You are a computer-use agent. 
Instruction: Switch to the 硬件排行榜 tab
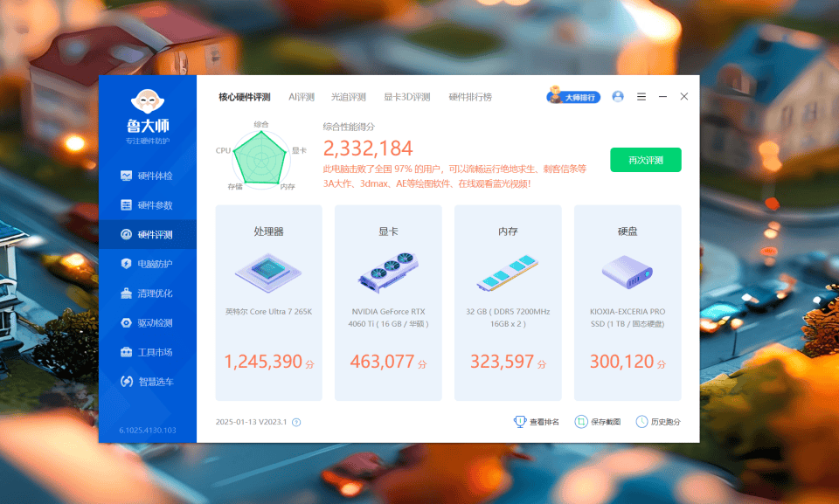(470, 97)
